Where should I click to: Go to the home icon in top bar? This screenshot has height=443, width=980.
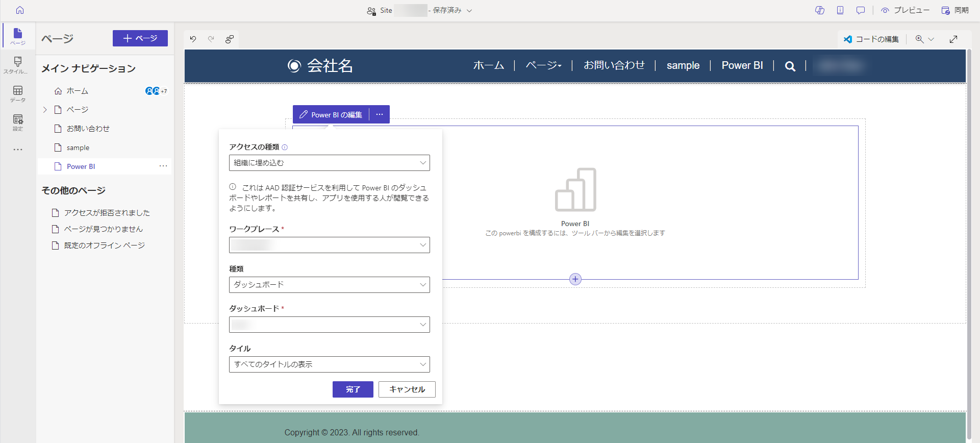click(x=20, y=10)
